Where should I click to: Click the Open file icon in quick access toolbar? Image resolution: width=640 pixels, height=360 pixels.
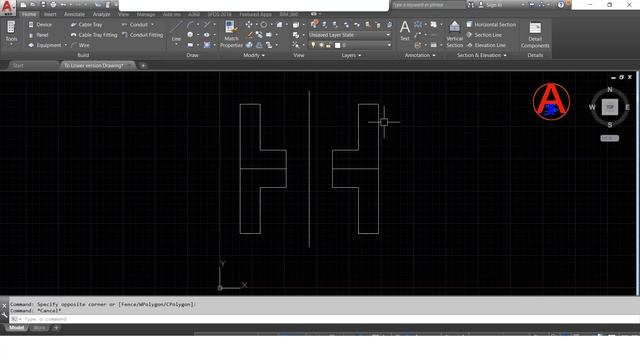(33, 4)
